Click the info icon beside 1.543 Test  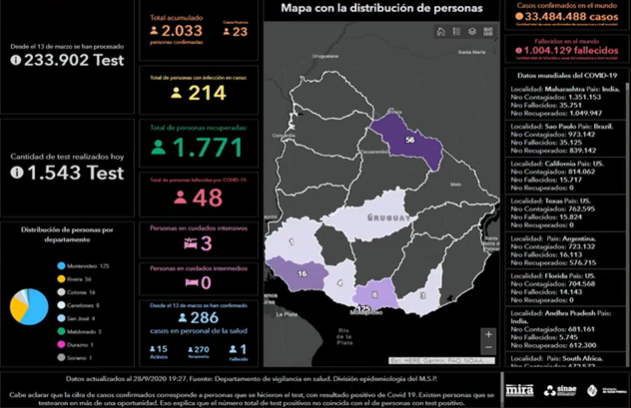click(x=16, y=173)
